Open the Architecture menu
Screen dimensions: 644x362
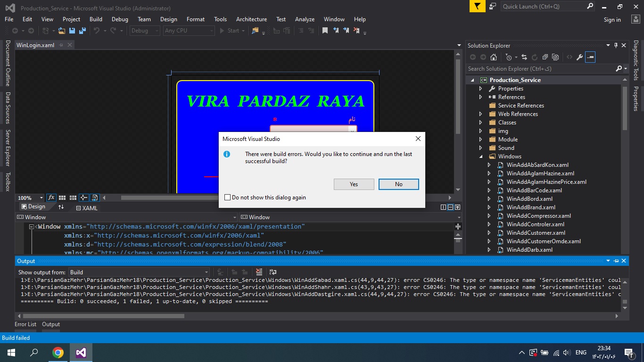[251, 19]
